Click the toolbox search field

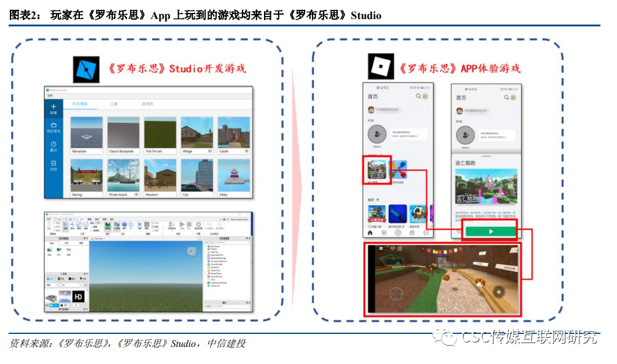69,285
